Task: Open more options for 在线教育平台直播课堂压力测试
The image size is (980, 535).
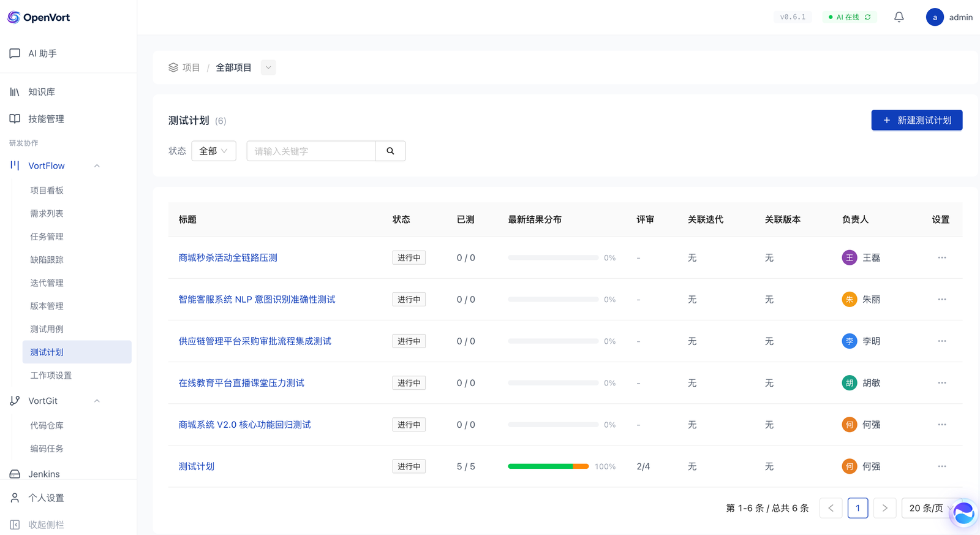Action: (941, 383)
